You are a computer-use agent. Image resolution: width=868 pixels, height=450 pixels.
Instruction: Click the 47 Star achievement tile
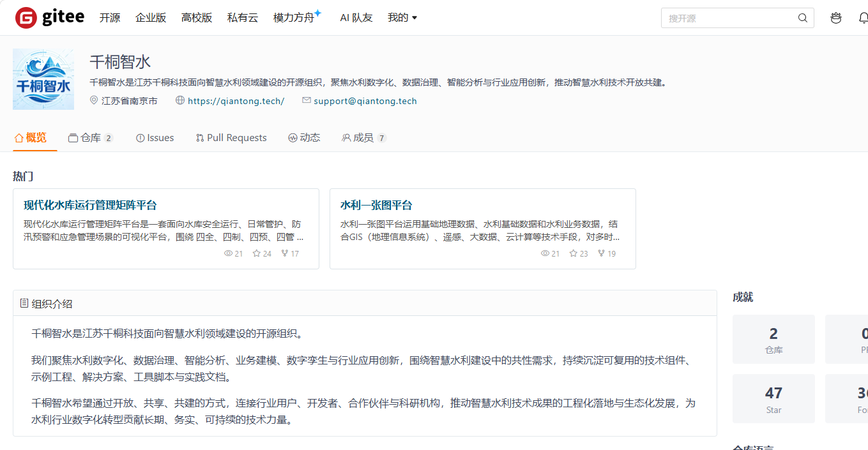tap(773, 399)
